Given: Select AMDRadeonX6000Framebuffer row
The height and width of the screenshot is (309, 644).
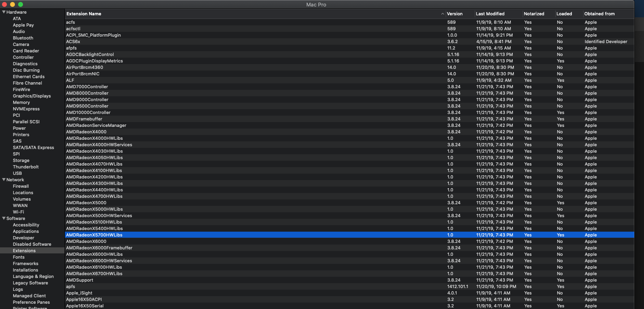Looking at the screenshot, I should 349,248.
